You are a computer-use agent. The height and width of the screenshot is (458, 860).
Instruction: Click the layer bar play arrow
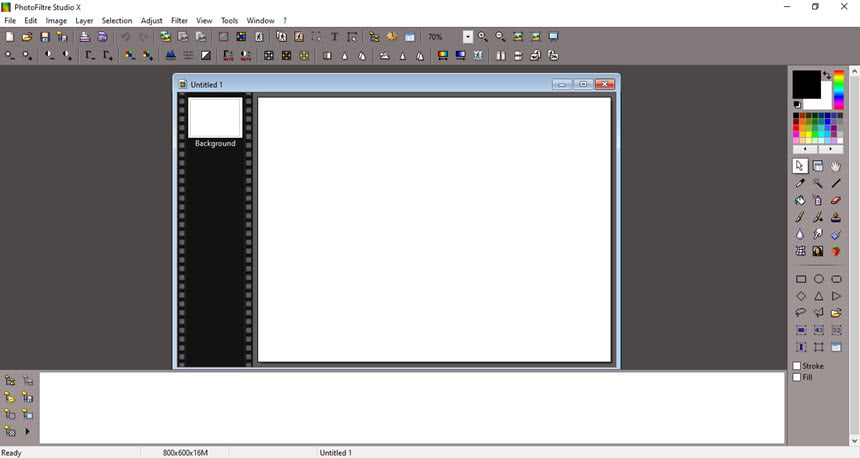tap(27, 431)
